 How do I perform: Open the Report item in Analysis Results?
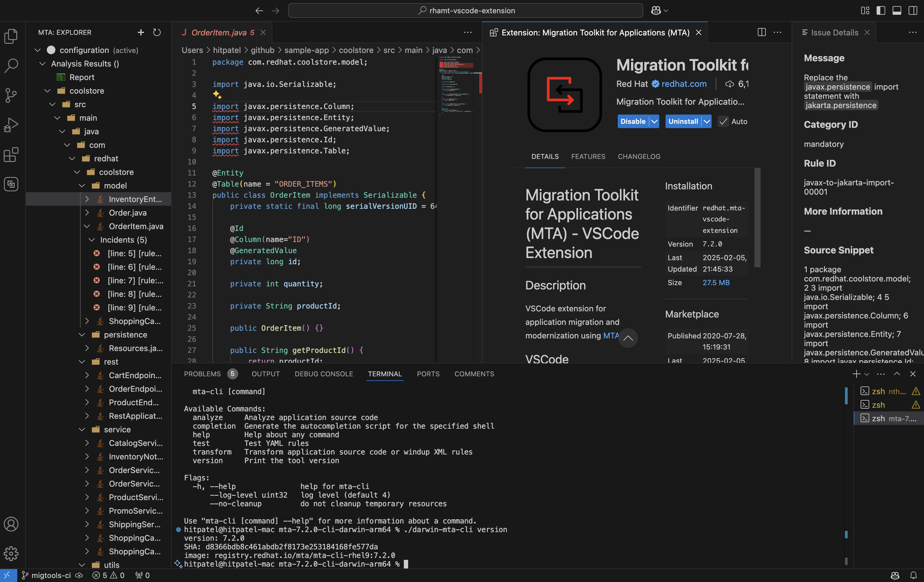coord(82,78)
